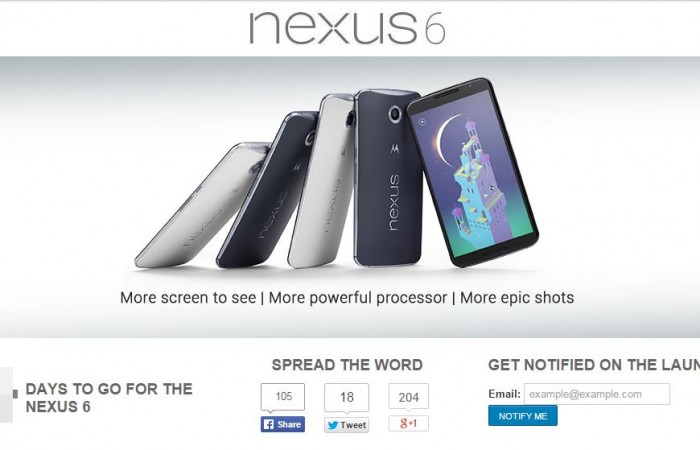Viewport: 700px width, 450px height.
Task: Click the 'More powerful processor' tagline text
Action: pos(358,298)
